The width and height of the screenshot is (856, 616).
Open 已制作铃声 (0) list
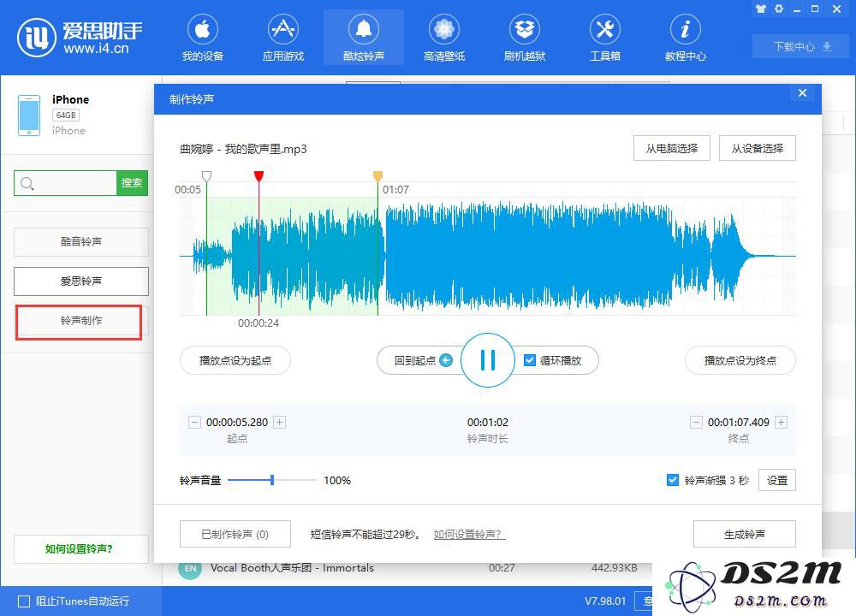235,534
